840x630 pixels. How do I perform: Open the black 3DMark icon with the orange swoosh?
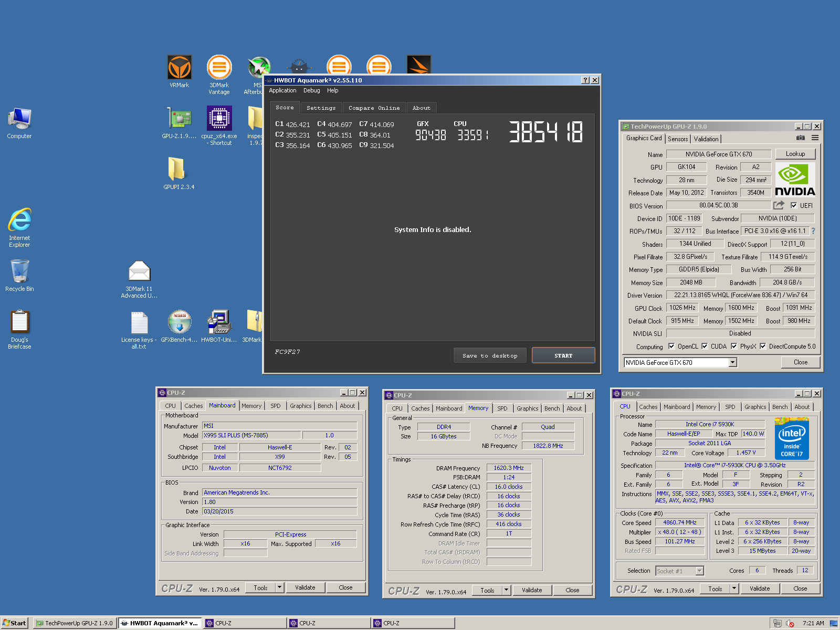tap(418, 64)
